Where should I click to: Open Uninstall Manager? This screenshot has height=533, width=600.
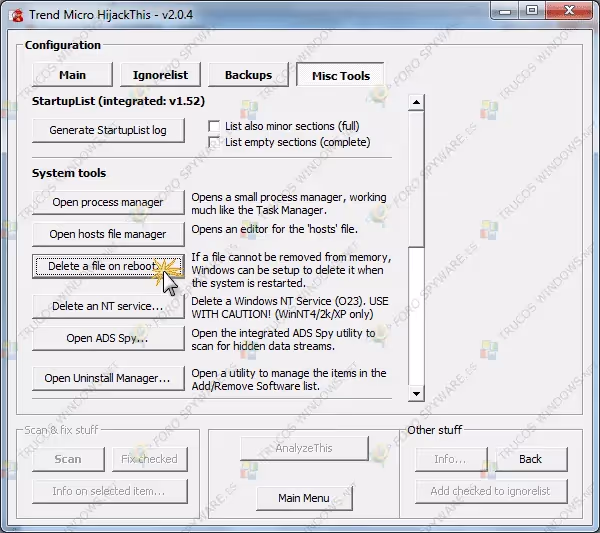point(108,378)
